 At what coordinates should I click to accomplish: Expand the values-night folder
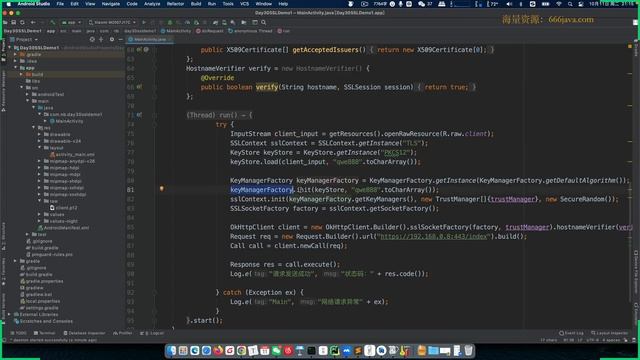(40, 221)
